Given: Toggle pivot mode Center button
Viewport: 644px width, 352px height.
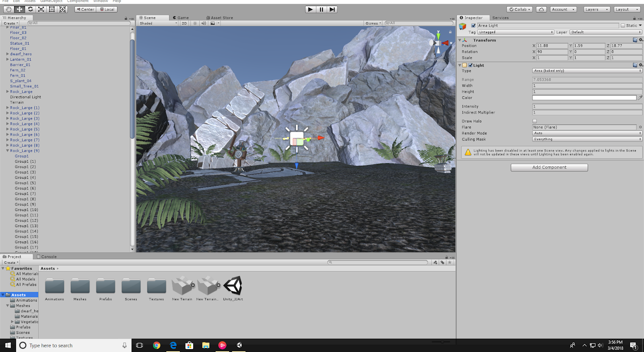Looking at the screenshot, I should (x=85, y=9).
